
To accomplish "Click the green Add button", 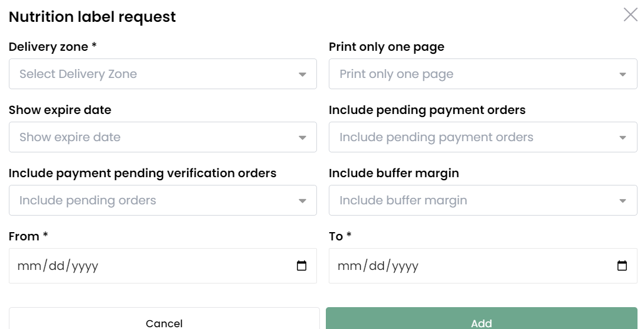I will click(481, 319).
